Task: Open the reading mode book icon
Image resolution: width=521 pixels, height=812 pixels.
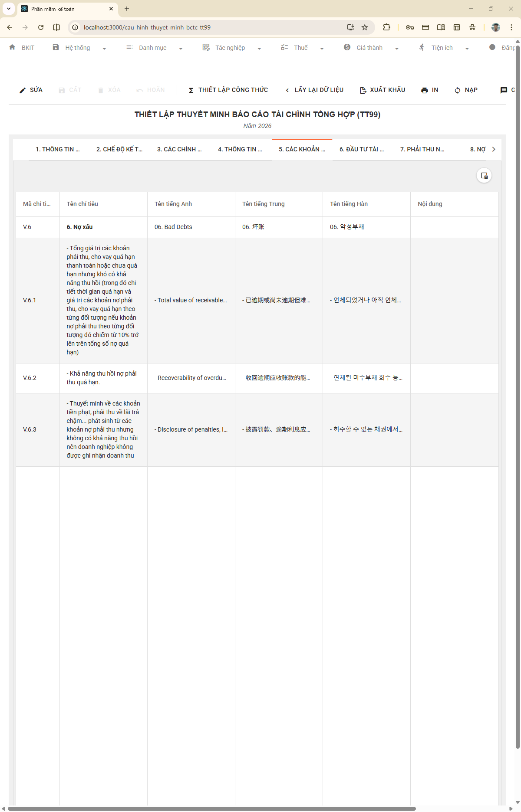Action: (x=441, y=27)
